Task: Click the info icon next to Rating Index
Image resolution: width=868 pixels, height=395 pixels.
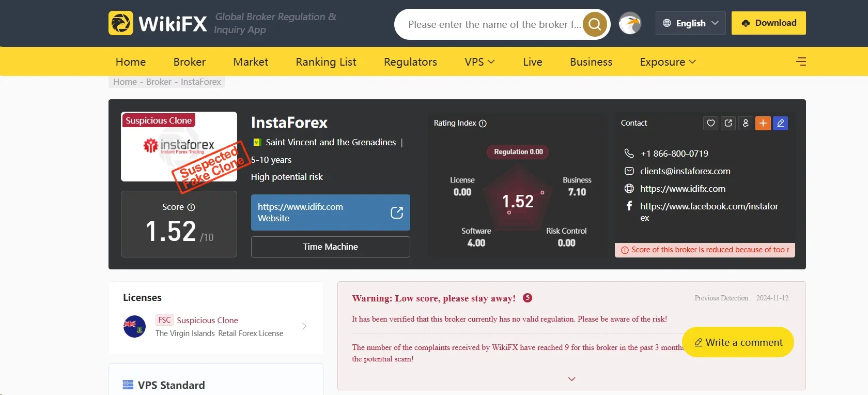Action: 483,124
